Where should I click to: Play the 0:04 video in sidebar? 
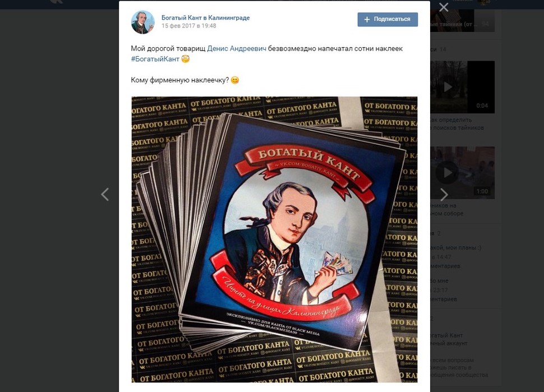pos(463,87)
